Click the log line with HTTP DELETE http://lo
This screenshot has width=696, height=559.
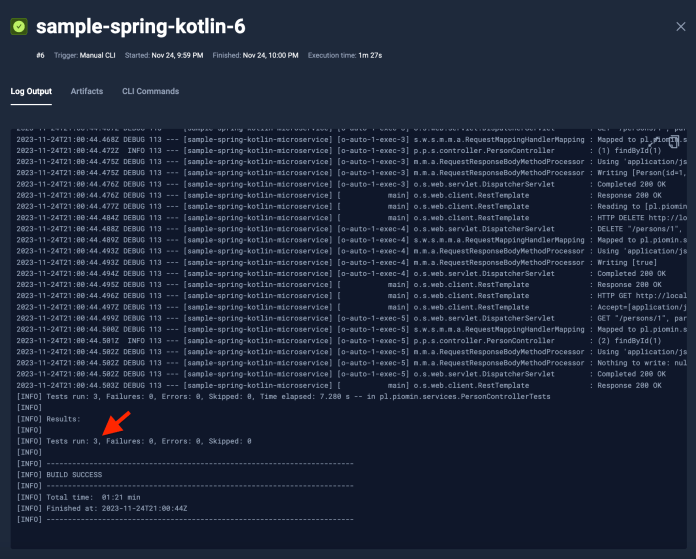352,218
